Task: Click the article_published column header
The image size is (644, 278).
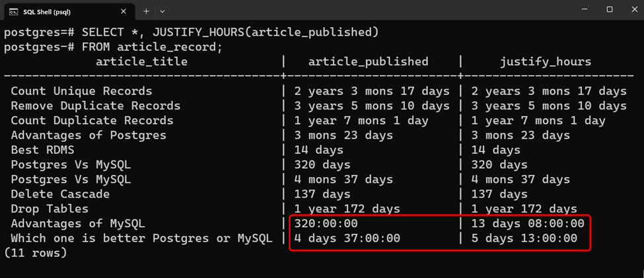Action: (369, 61)
